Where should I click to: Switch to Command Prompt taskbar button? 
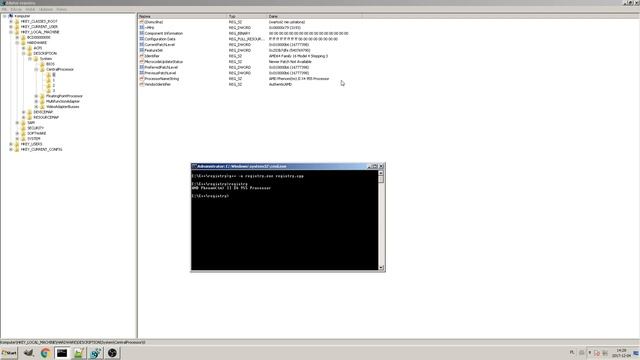click(62, 353)
